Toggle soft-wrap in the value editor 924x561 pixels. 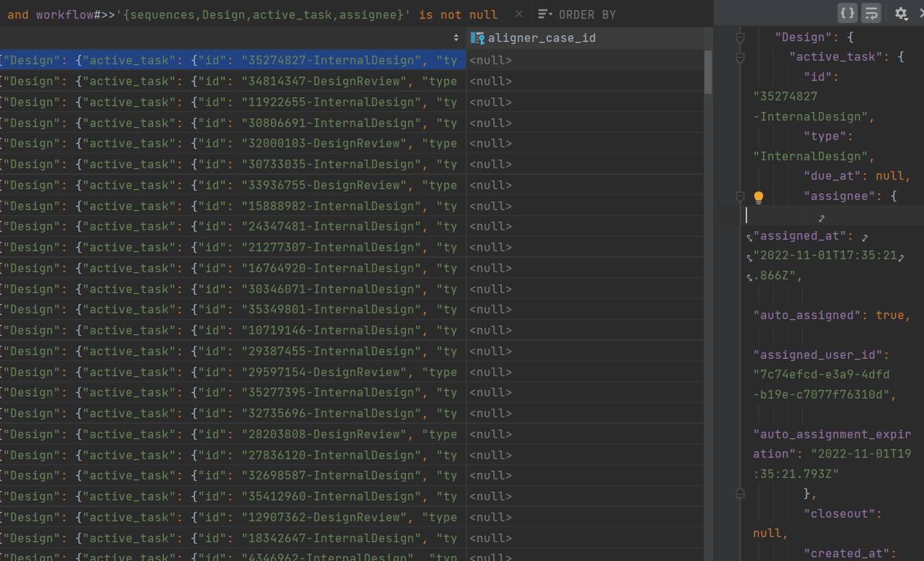(871, 13)
